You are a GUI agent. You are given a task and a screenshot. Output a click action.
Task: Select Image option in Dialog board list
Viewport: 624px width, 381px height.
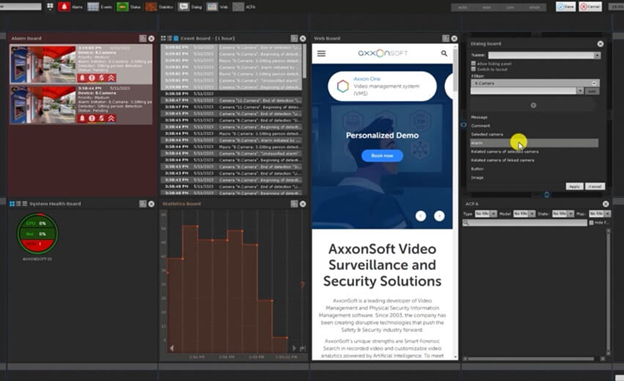tap(477, 178)
